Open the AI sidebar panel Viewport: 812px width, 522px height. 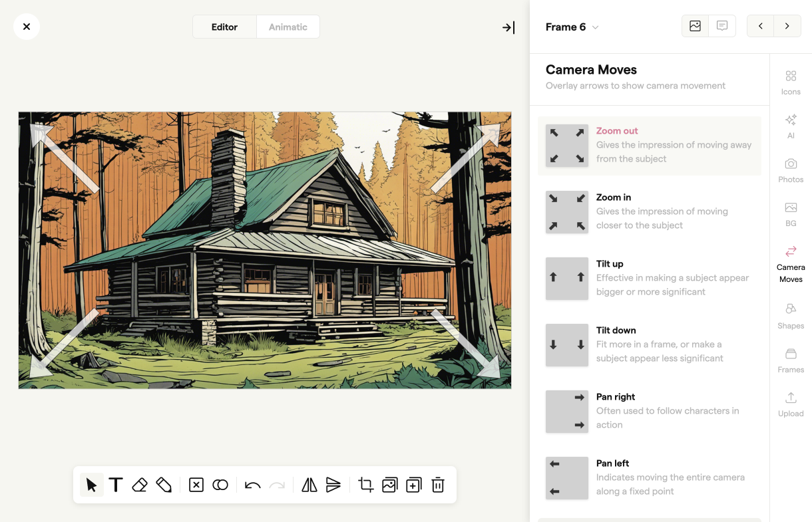coord(791,126)
